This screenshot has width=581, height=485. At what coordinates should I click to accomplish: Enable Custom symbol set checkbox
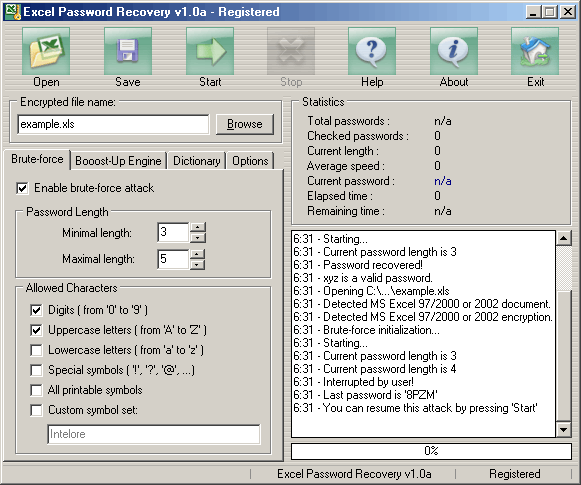coord(36,410)
